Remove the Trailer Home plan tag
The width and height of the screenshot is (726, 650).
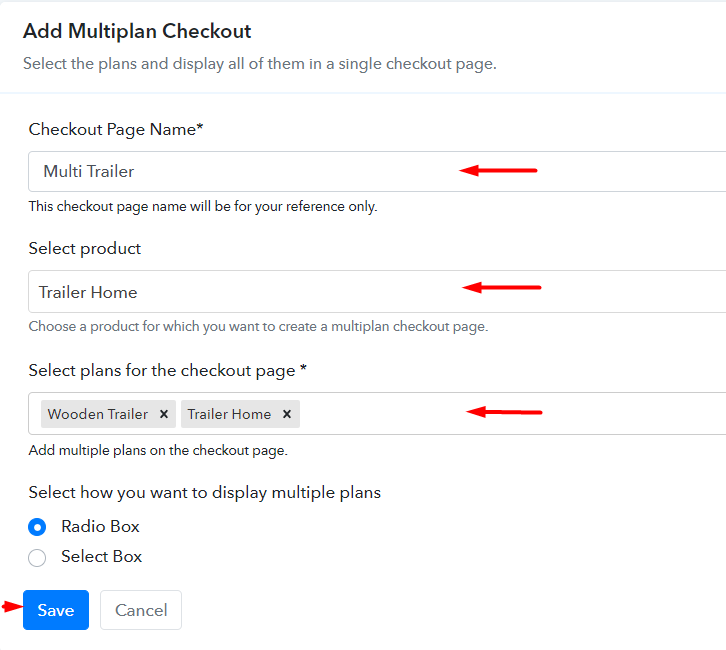pos(287,414)
